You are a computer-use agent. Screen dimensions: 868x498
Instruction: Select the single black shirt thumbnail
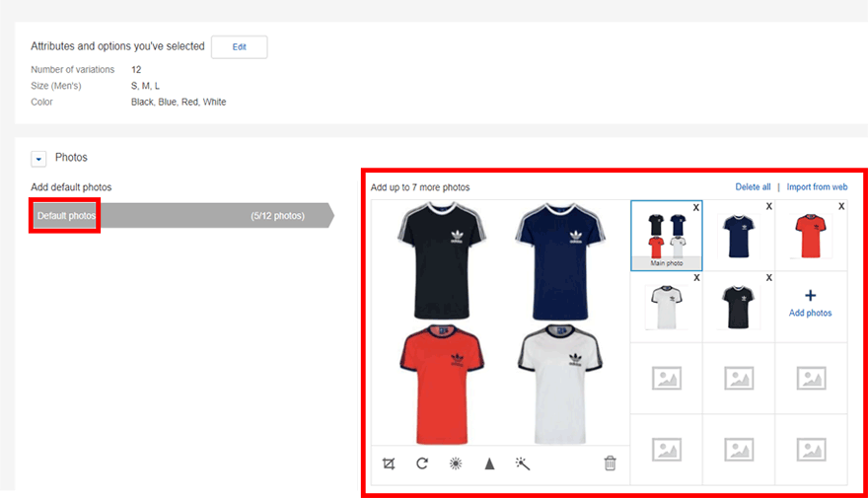[739, 307]
